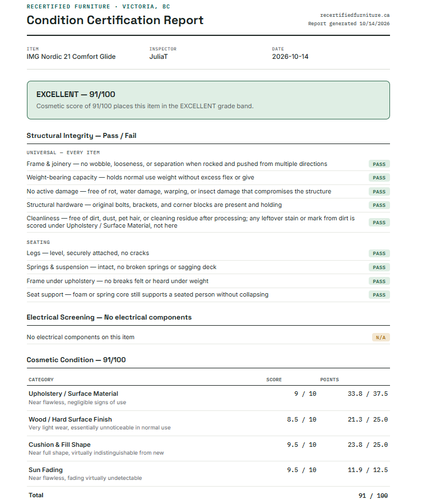
Task: Select the Condition Certification Report title
Action: coord(115,20)
